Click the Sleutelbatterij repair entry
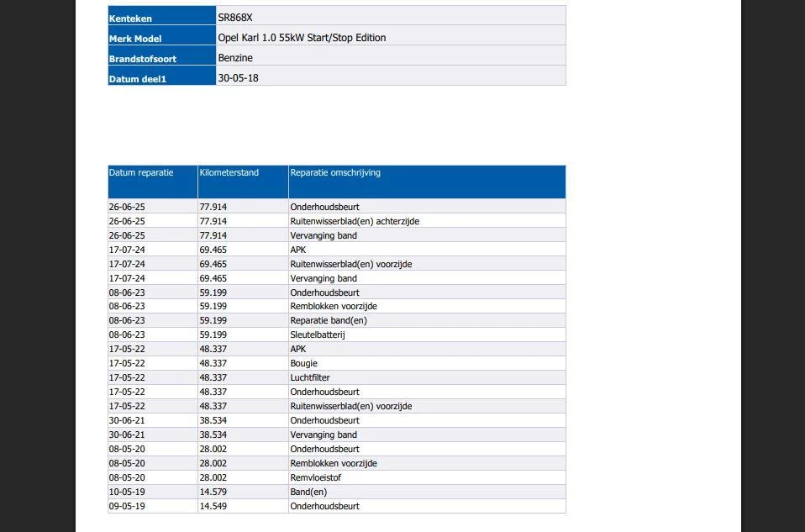The height and width of the screenshot is (532, 805). click(x=318, y=334)
